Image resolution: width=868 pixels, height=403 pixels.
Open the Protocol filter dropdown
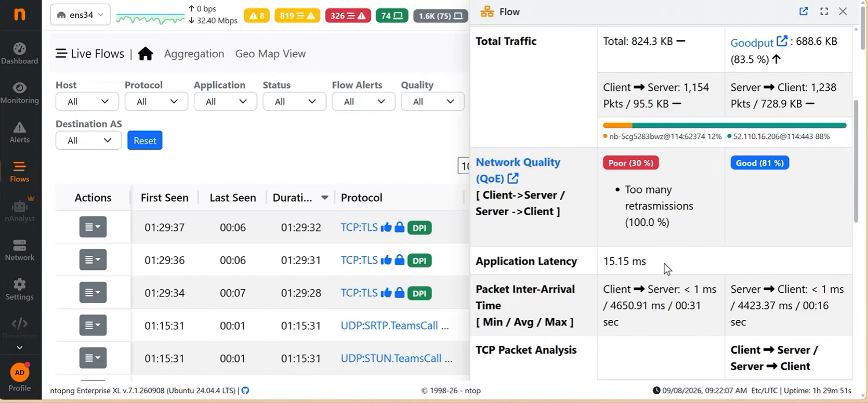pyautogui.click(x=156, y=101)
